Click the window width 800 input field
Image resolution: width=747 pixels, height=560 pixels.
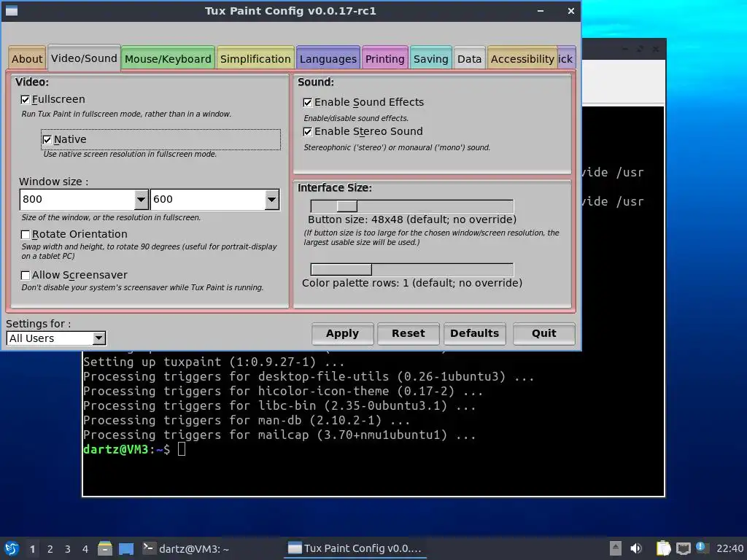click(77, 200)
